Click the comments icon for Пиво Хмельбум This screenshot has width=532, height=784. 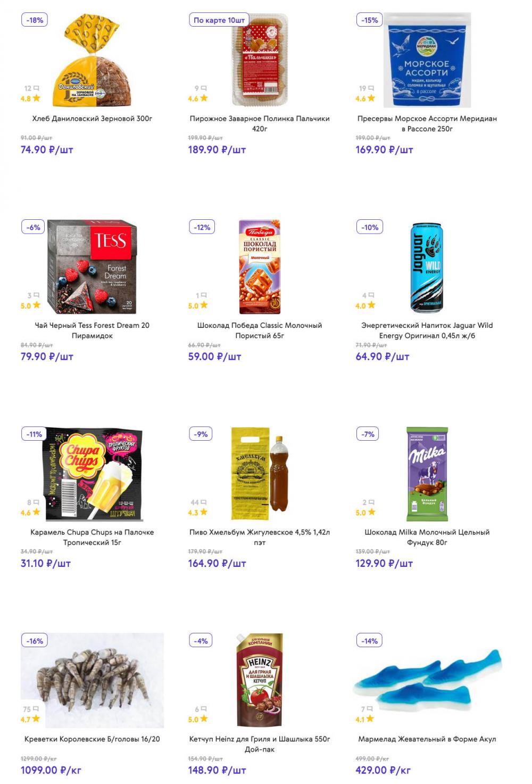point(204,502)
